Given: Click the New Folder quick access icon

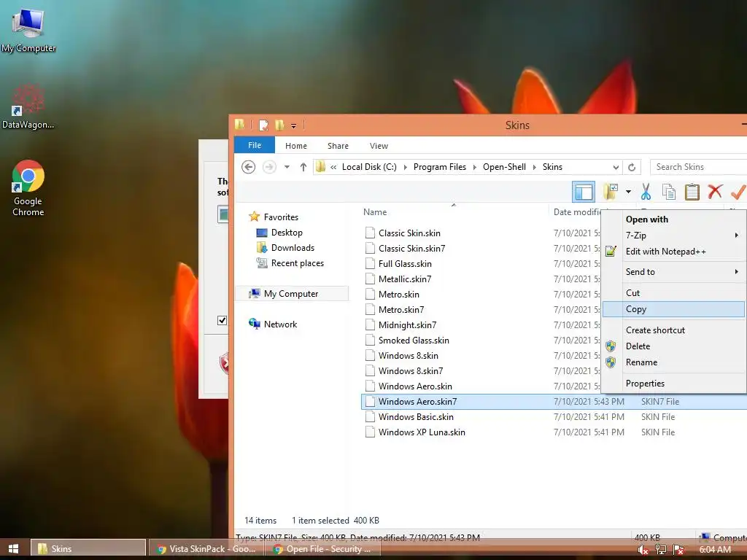Looking at the screenshot, I should (279, 125).
